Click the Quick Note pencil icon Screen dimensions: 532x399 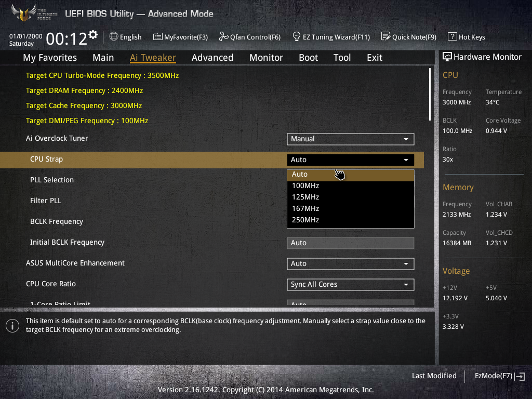(386, 36)
